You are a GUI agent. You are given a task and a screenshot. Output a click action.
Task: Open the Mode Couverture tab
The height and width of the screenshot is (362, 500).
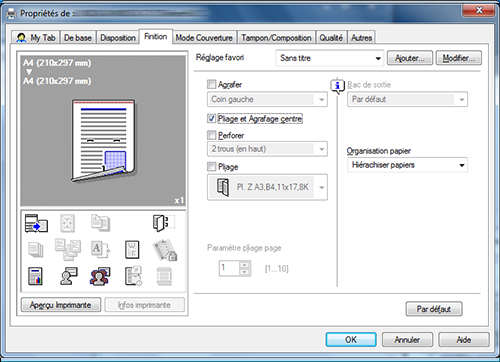pyautogui.click(x=204, y=38)
